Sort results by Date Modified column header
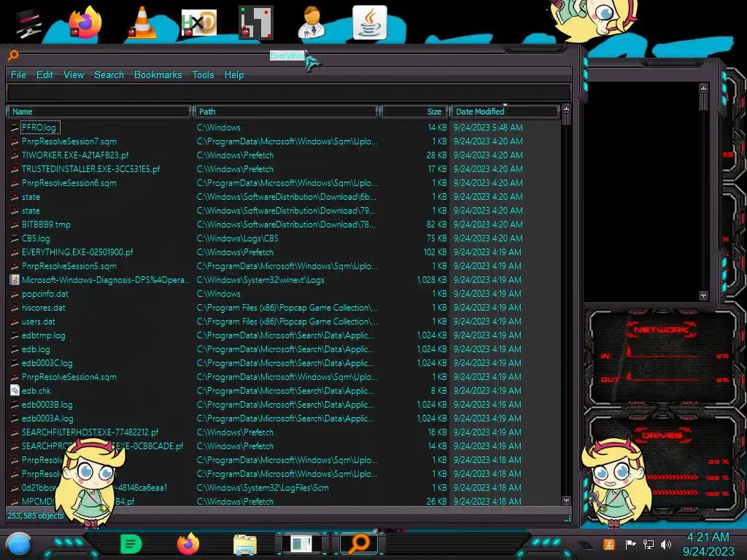The height and width of the screenshot is (560, 747). [504, 112]
